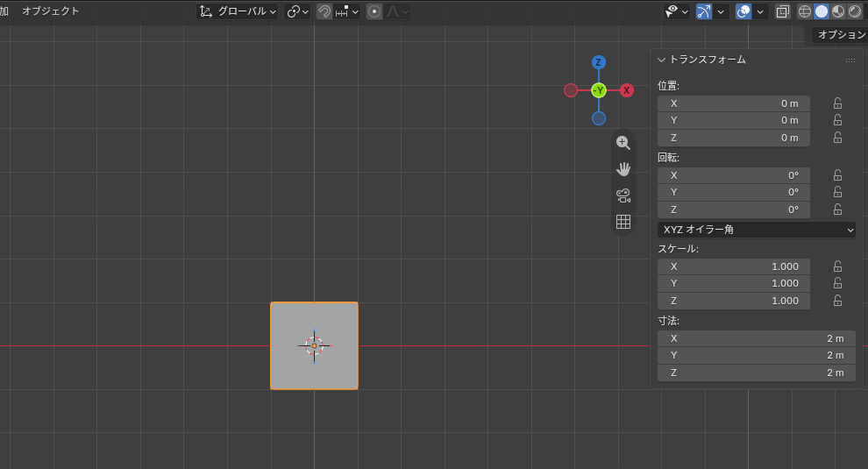
Task: Lock the location Y value
Action: 837,120
